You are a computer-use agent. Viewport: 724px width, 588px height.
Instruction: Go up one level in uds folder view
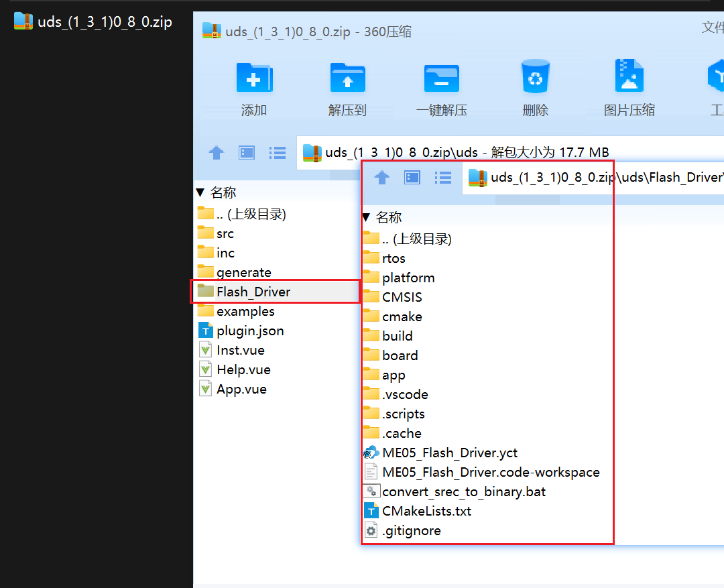coord(216,152)
